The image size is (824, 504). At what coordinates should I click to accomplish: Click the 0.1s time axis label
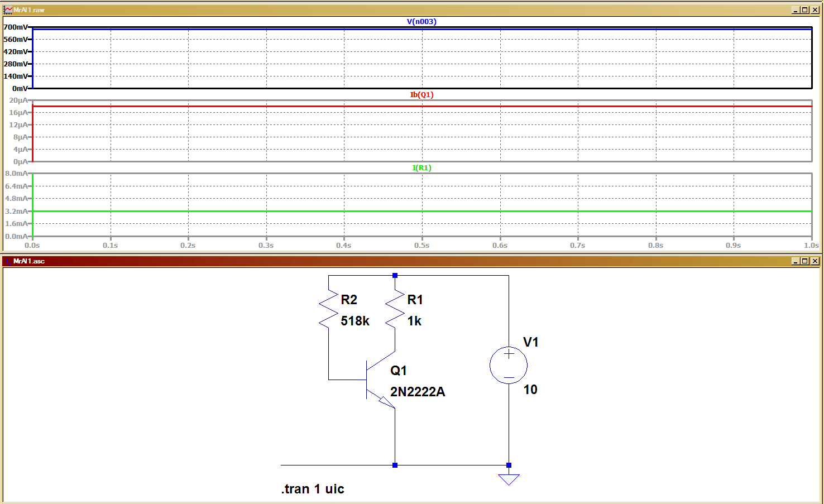coord(110,245)
